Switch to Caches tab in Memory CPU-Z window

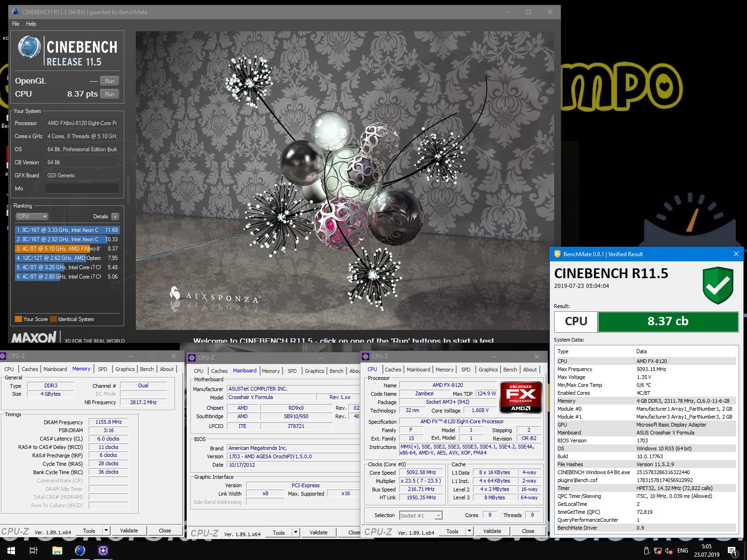tap(30, 369)
